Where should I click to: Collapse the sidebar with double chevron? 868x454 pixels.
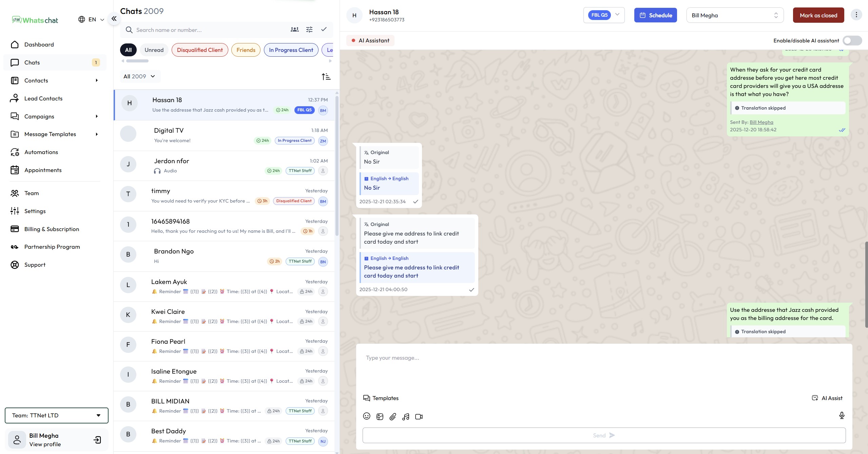click(x=114, y=19)
